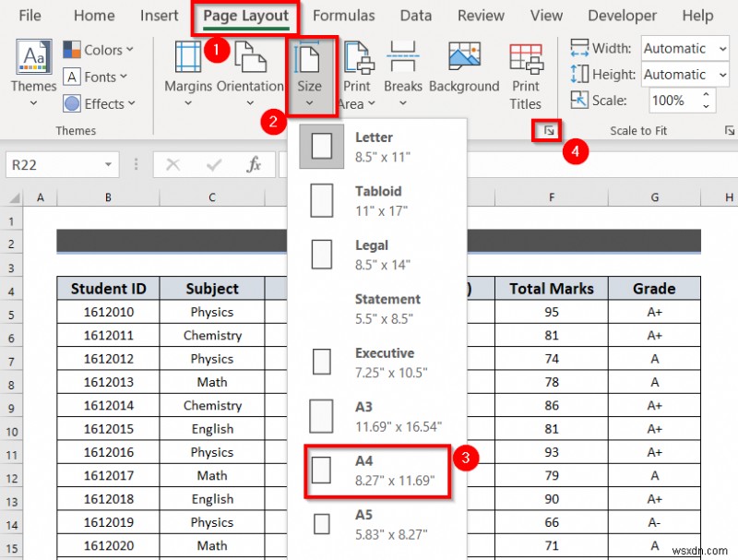
Task: Open the Developer ribbon tab
Action: pyautogui.click(x=622, y=16)
